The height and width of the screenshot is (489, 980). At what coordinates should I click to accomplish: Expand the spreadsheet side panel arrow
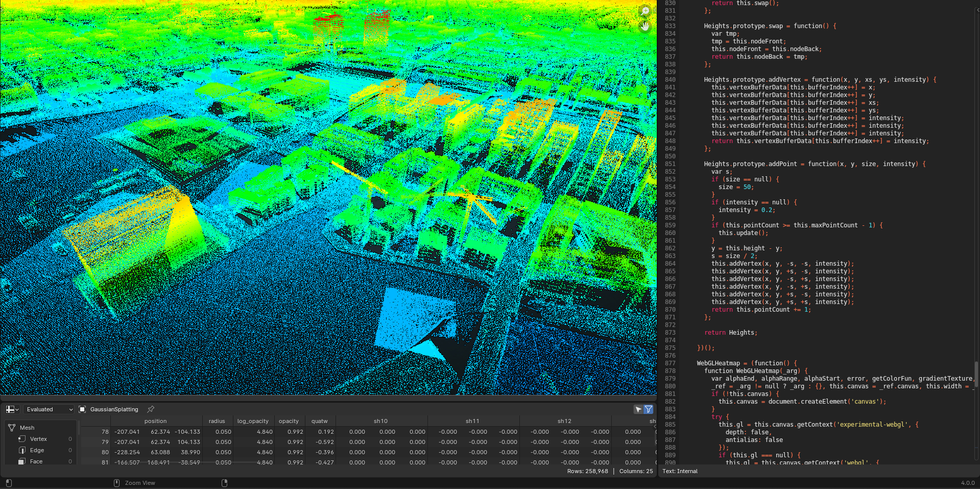[655, 426]
